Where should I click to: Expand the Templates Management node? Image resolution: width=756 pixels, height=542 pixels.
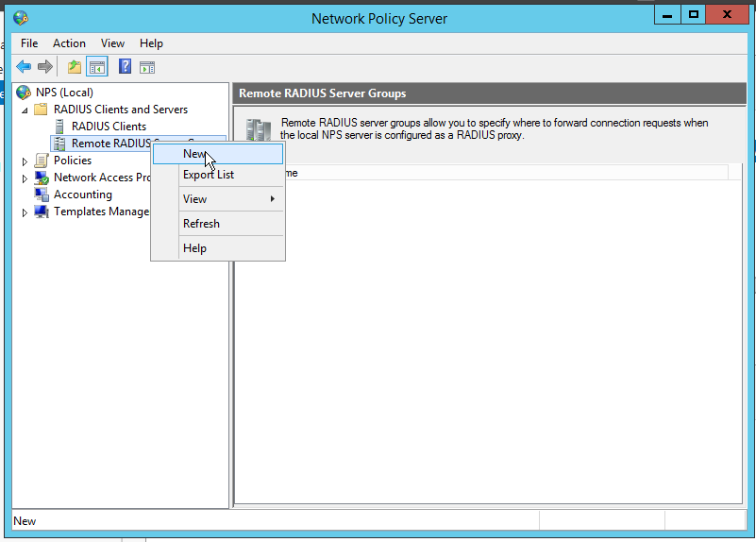coord(25,212)
